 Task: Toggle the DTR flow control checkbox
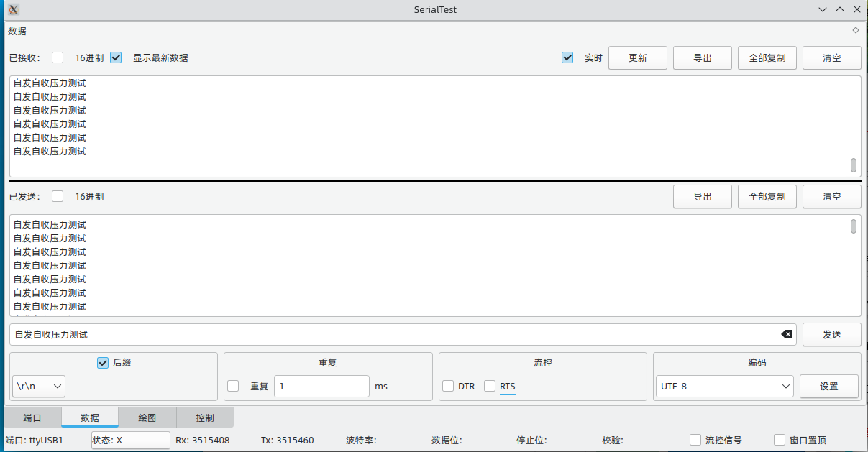pos(448,386)
